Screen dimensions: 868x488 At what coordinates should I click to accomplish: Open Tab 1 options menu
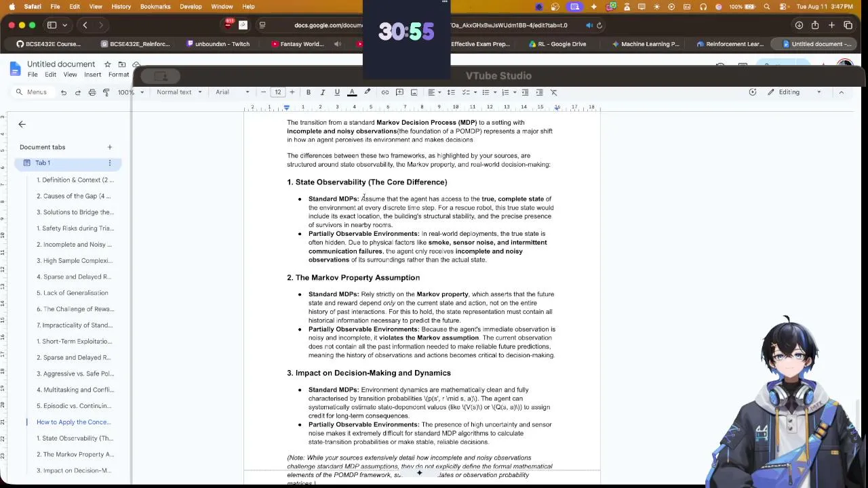[109, 163]
